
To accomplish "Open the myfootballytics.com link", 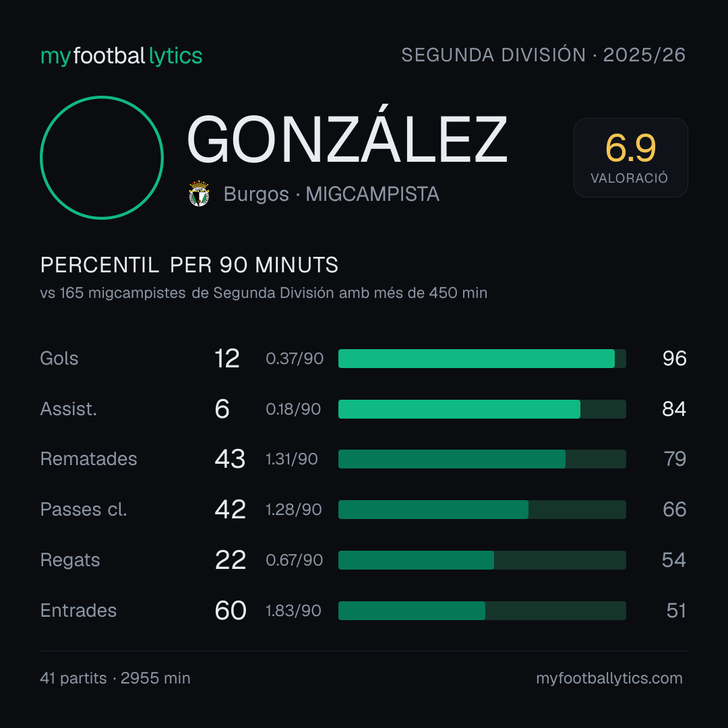I will 609,678.
